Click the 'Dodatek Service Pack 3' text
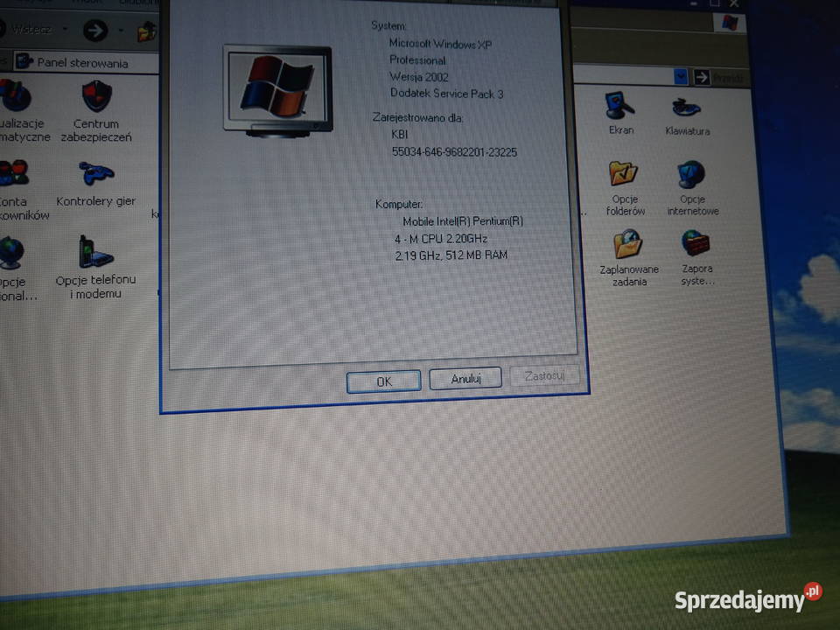Screen dimensions: 840x630 (x=446, y=94)
